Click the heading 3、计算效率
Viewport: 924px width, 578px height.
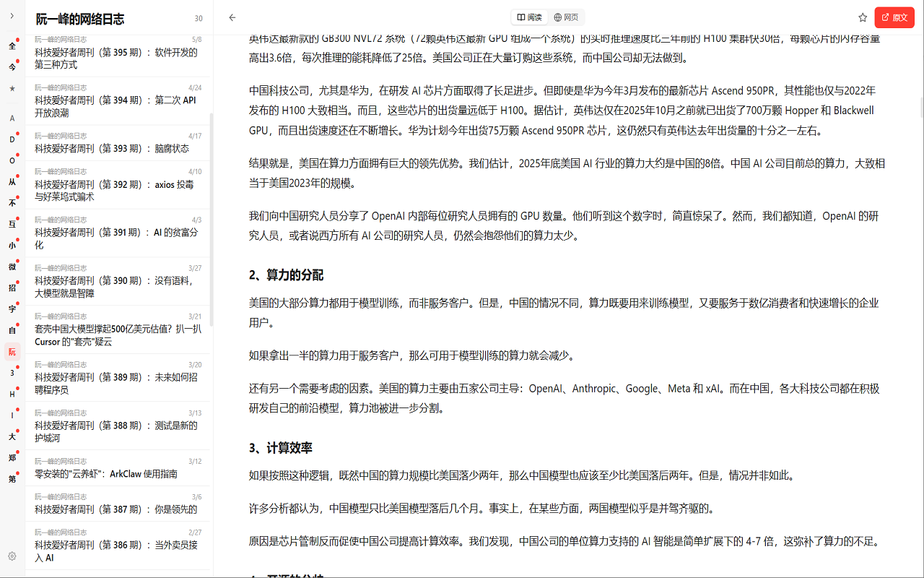pyautogui.click(x=280, y=448)
